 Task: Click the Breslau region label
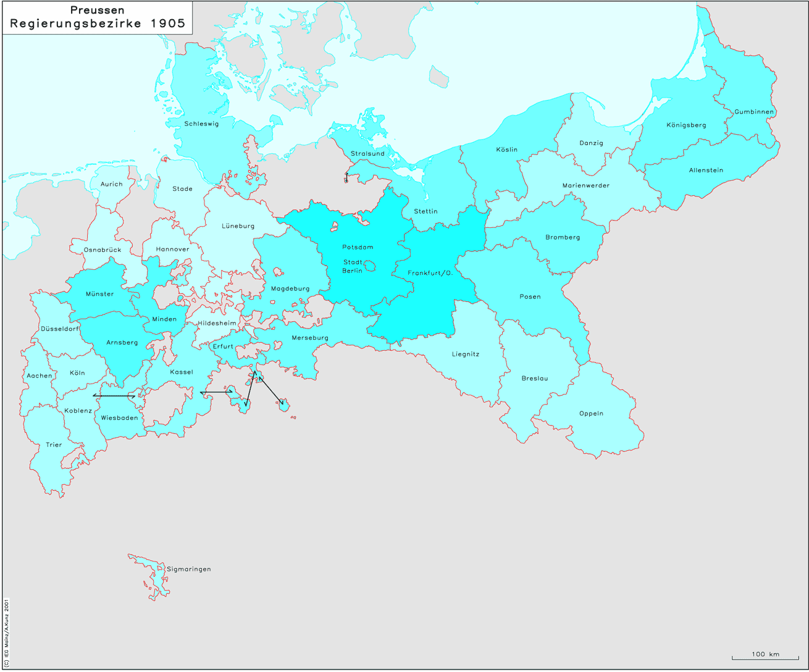pyautogui.click(x=534, y=379)
